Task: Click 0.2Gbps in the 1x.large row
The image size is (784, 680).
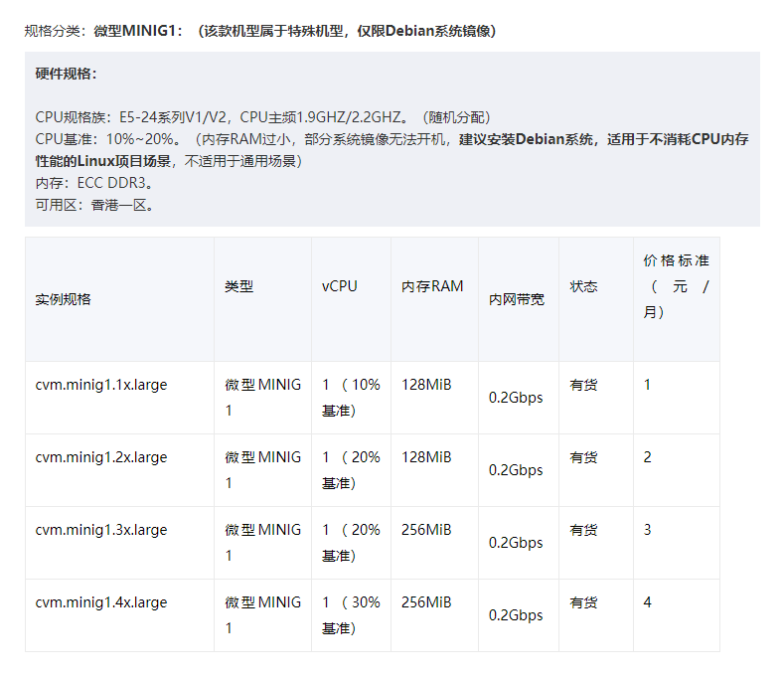Action: (516, 398)
